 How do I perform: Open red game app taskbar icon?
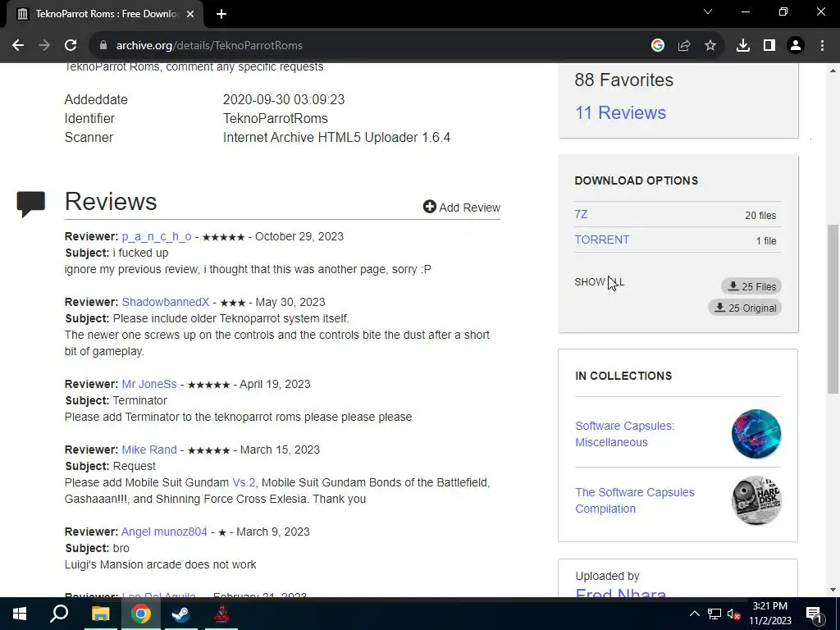221,614
